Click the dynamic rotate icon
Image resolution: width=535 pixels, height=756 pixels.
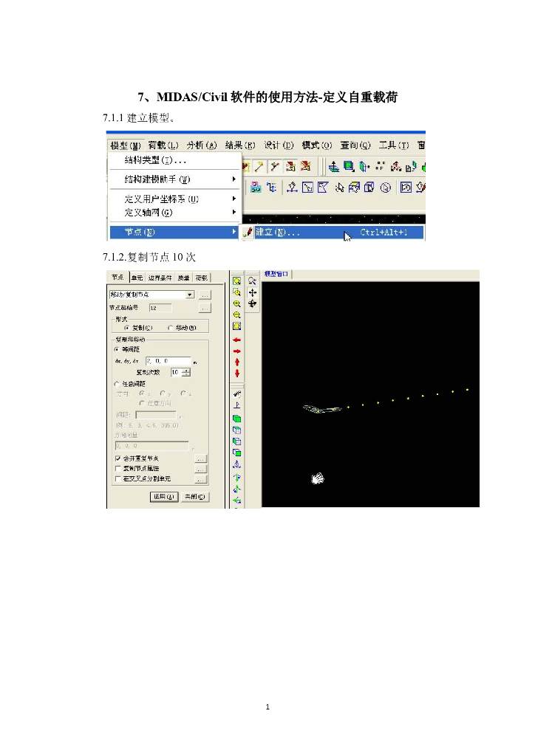[x=252, y=303]
